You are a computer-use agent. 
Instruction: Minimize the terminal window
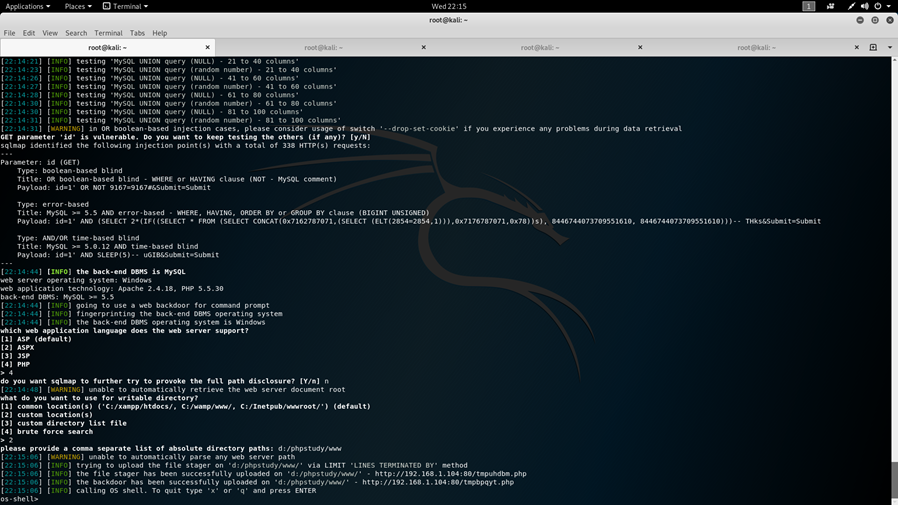point(860,20)
